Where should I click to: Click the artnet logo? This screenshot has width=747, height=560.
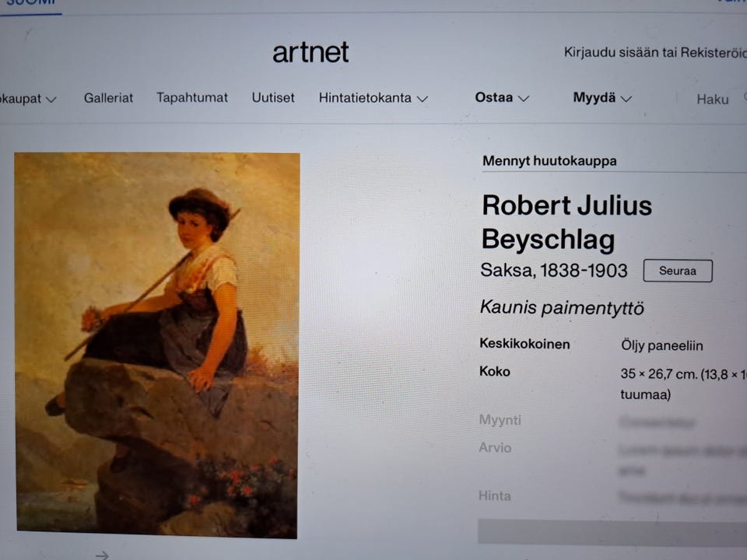(310, 52)
